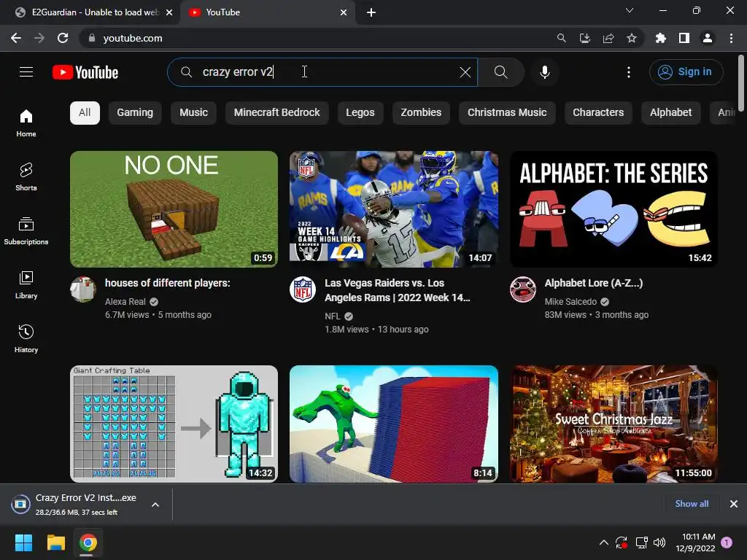This screenshot has width=747, height=560.
Task: Expand the Crazy Error V2 download options chevron
Action: tap(155, 505)
